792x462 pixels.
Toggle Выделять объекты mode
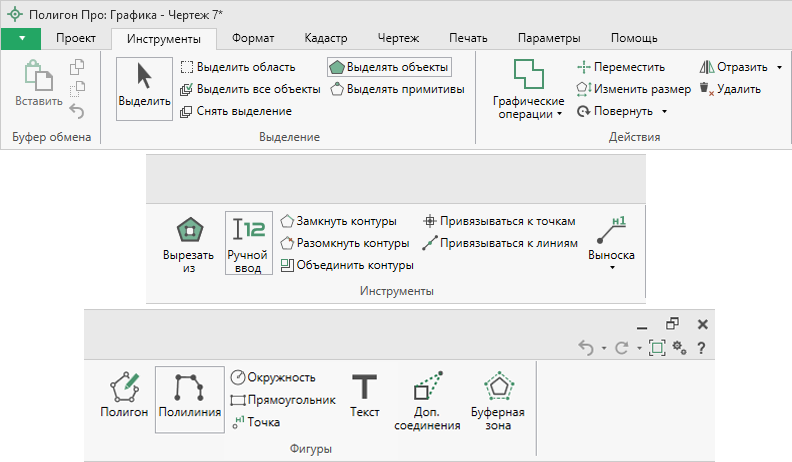click(388, 67)
